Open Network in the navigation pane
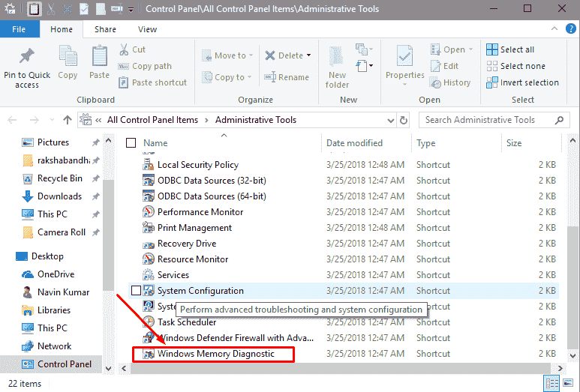The height and width of the screenshot is (392, 580). pos(54,346)
